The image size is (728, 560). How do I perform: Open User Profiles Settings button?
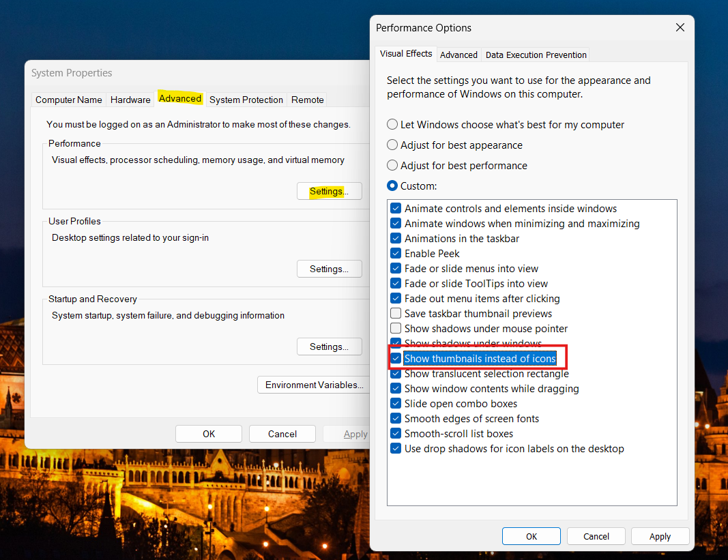pyautogui.click(x=329, y=269)
